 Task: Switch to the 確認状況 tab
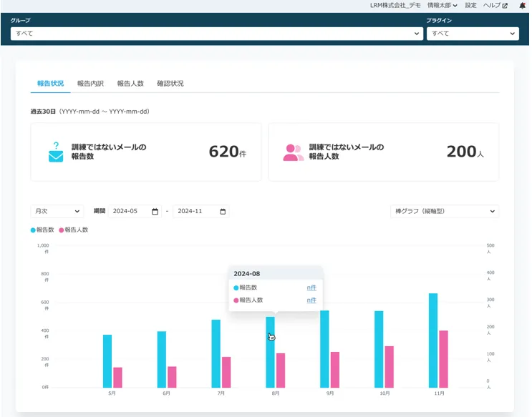(170, 84)
